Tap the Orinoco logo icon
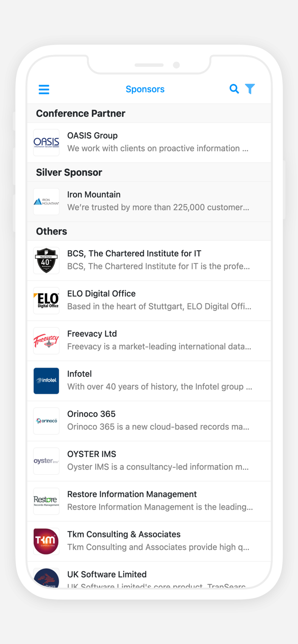298x644 pixels. point(46,421)
